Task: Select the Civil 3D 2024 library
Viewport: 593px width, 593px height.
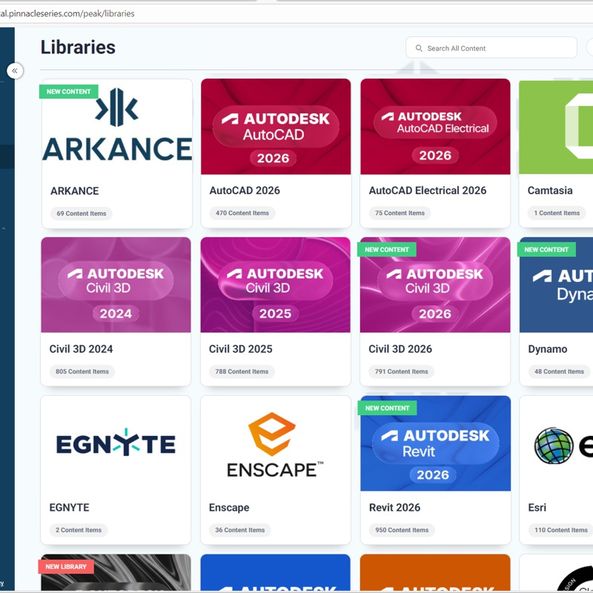Action: [116, 312]
